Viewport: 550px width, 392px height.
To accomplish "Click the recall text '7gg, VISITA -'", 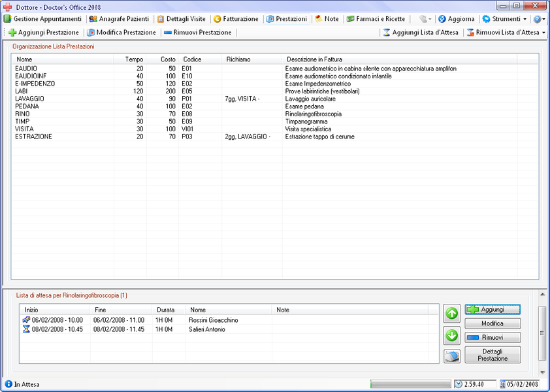I will pos(242,99).
